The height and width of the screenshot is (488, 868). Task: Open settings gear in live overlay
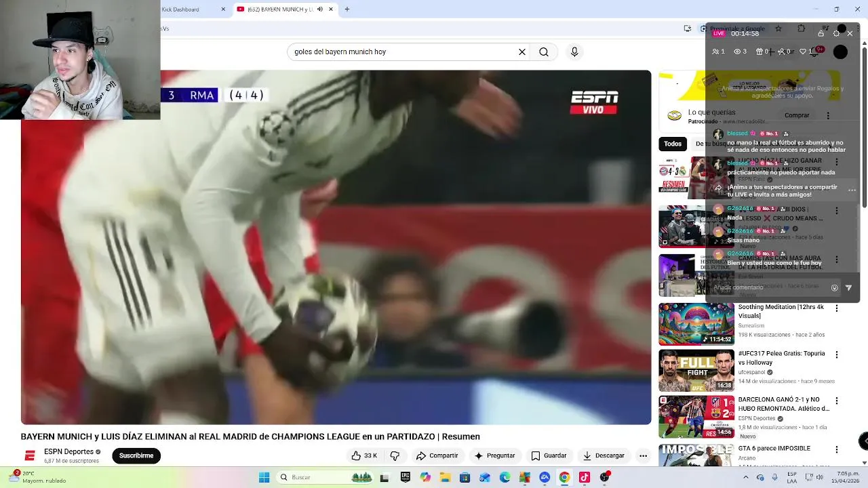836,33
